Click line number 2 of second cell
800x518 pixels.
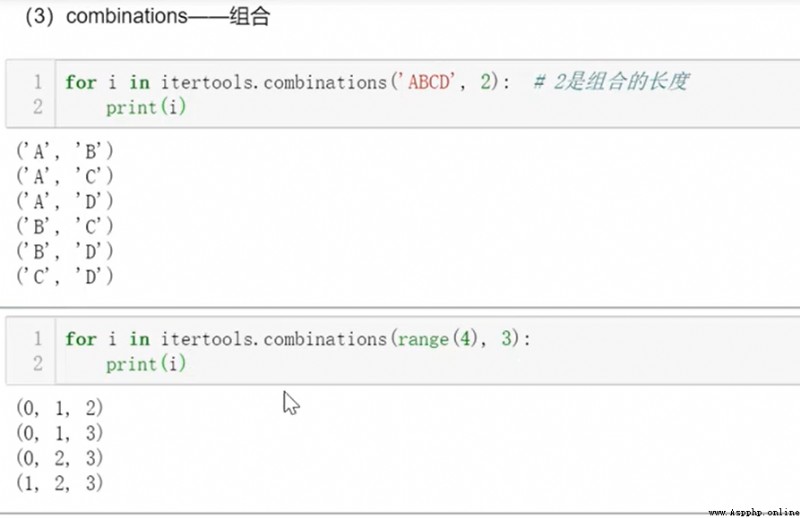38,363
